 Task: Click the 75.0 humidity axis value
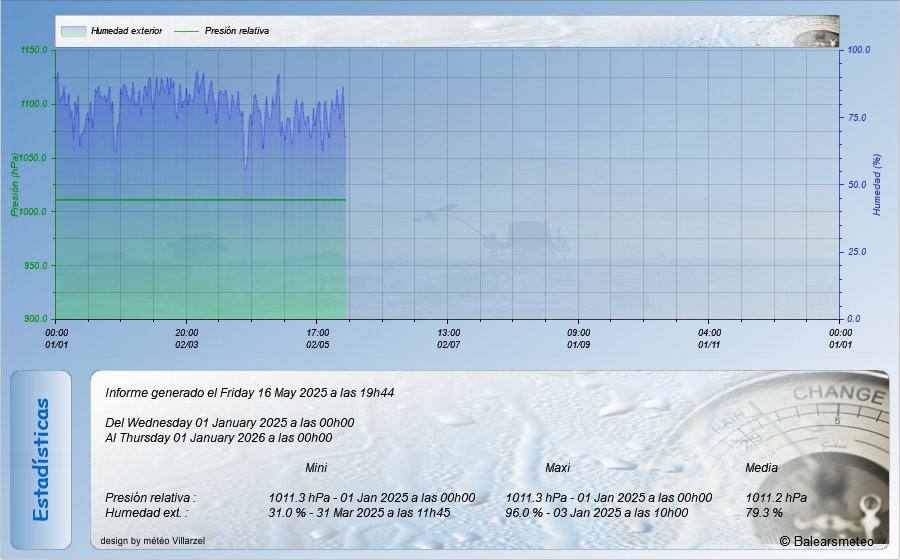[856, 118]
